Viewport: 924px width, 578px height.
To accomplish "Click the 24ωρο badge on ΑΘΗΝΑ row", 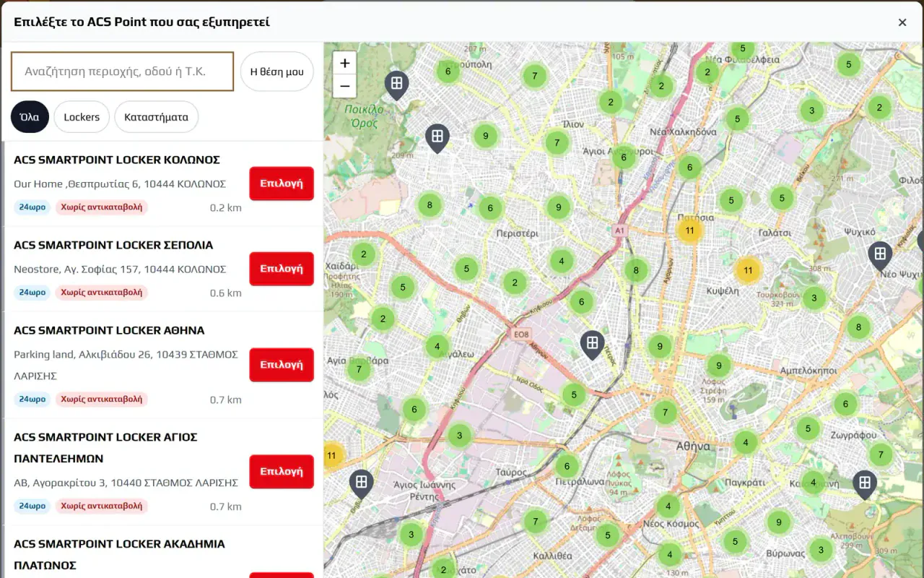I will coord(32,400).
